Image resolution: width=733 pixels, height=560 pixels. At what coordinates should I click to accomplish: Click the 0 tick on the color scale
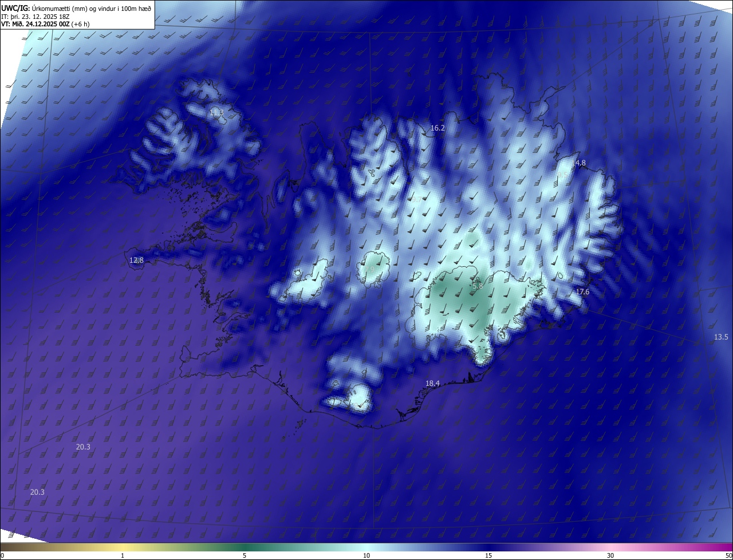pyautogui.click(x=2, y=555)
